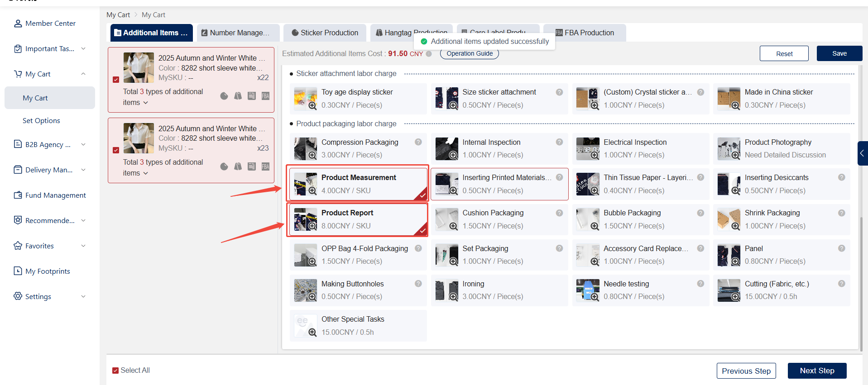Click the Reset button
This screenshot has height=385, width=868.
coord(784,53)
